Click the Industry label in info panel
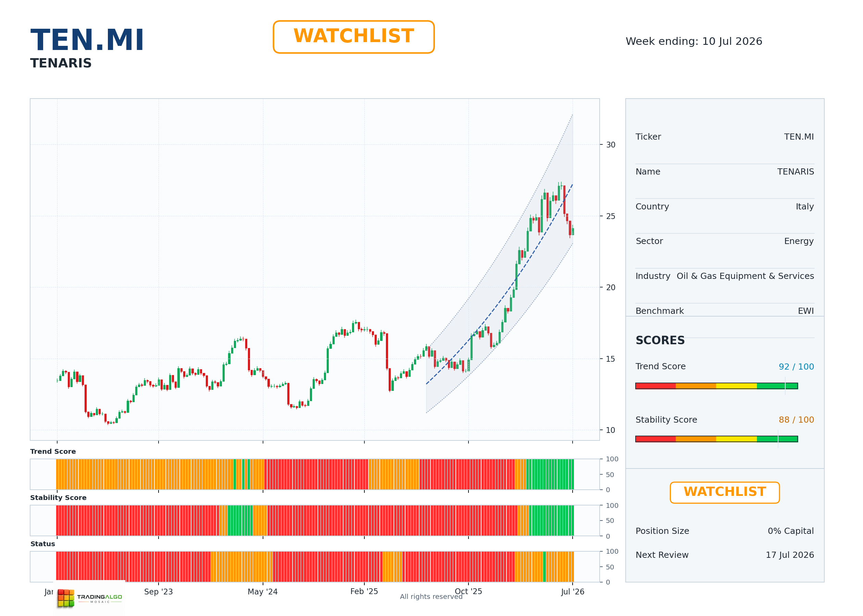863x616 pixels. pyautogui.click(x=653, y=276)
